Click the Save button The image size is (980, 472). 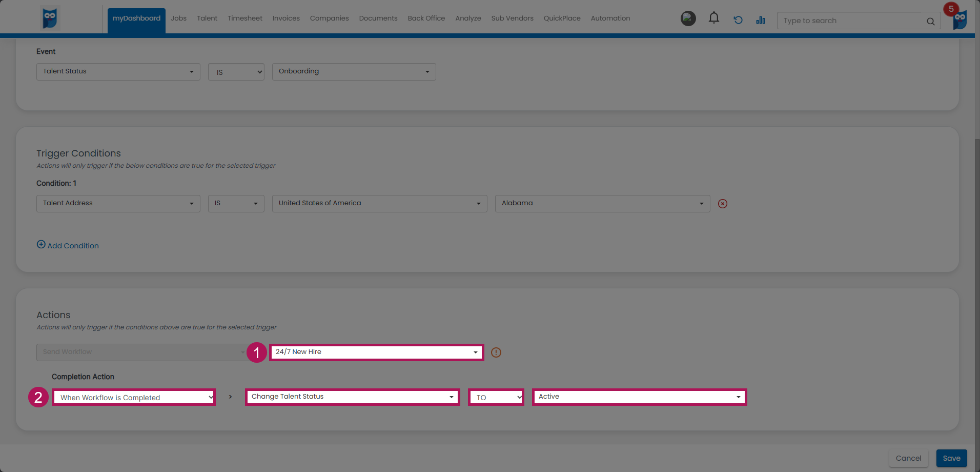(x=951, y=458)
